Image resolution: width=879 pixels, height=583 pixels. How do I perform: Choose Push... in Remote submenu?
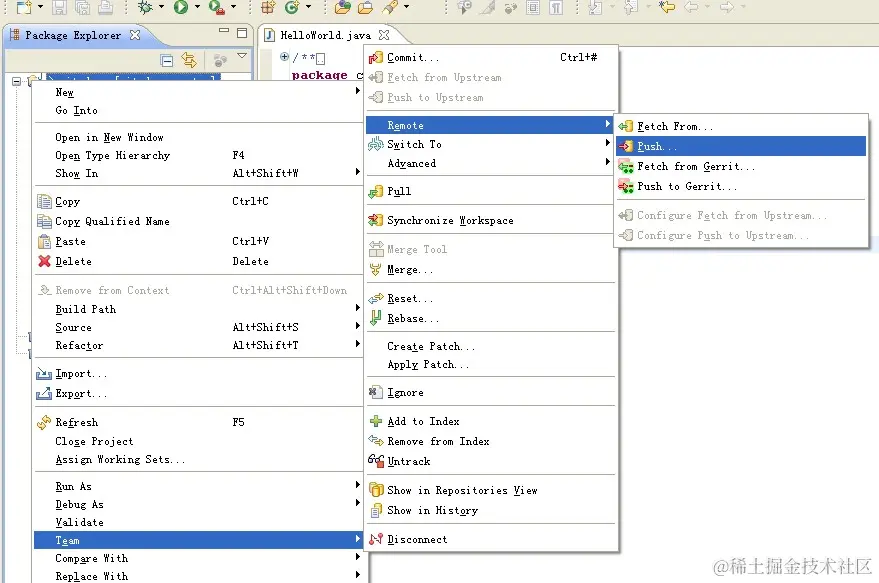click(741, 146)
